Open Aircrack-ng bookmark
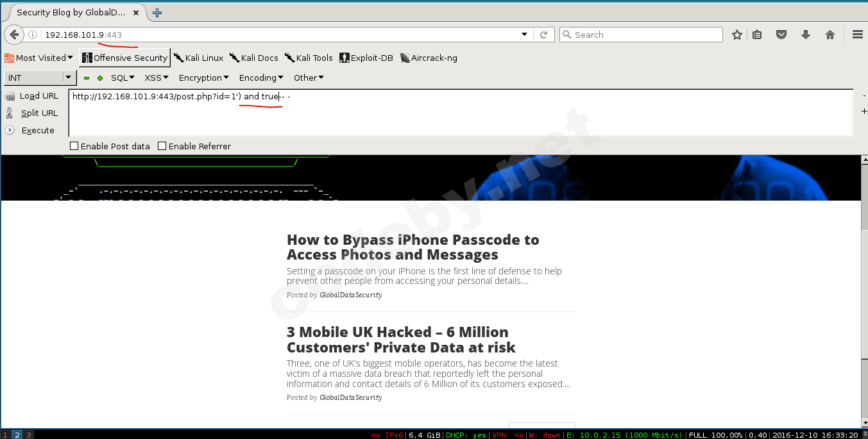The width and height of the screenshot is (868, 439). click(429, 58)
